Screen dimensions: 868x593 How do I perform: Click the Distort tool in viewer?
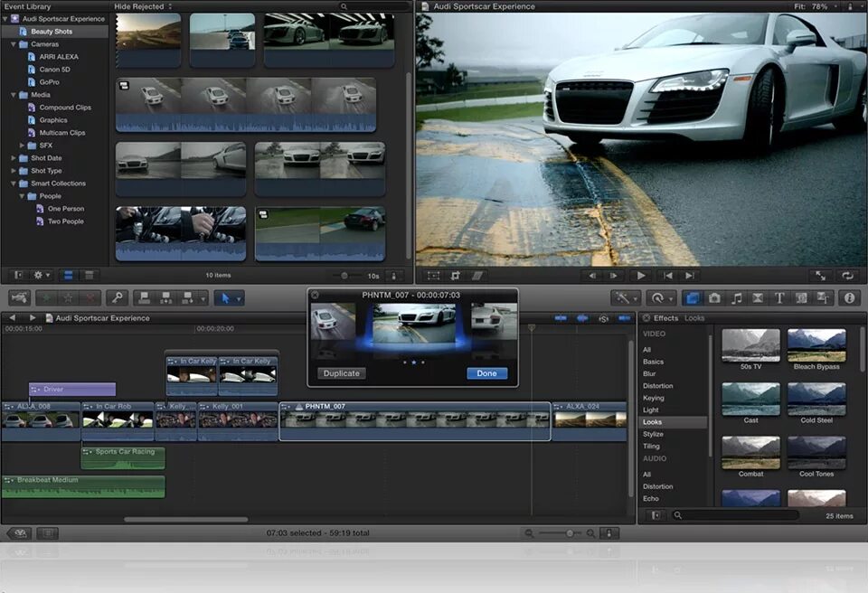click(476, 275)
